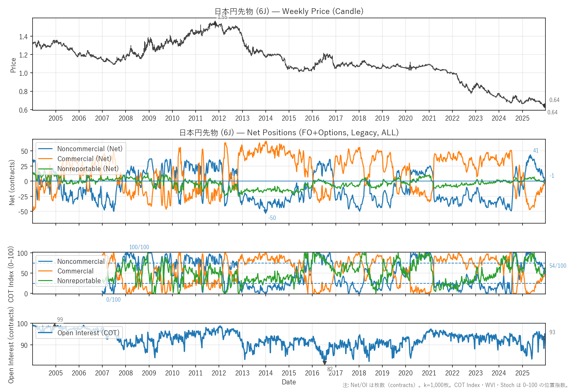Image resolution: width=574 pixels, height=392 pixels.
Task: Click the 0/100 COT Index annotation
Action: coord(113,300)
